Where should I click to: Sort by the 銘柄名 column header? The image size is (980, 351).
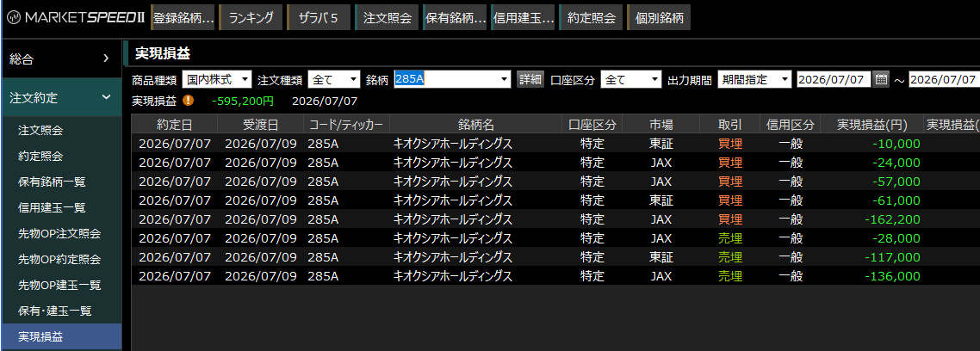(475, 124)
